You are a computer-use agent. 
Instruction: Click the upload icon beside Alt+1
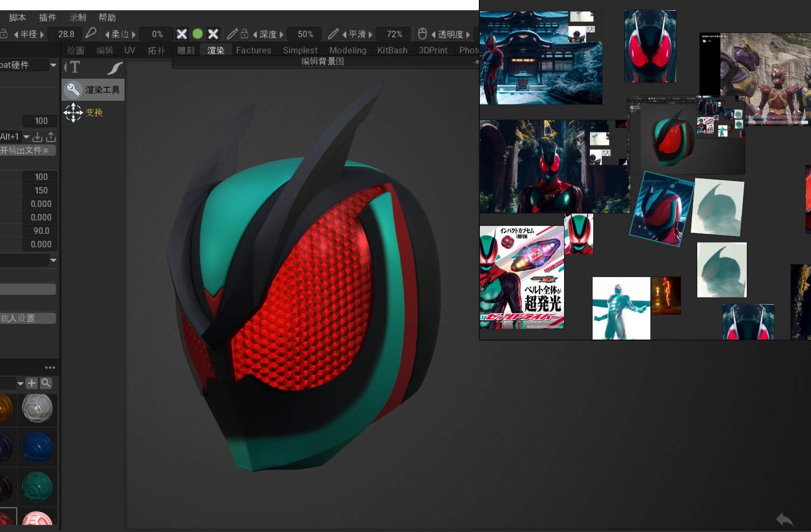(x=51, y=137)
